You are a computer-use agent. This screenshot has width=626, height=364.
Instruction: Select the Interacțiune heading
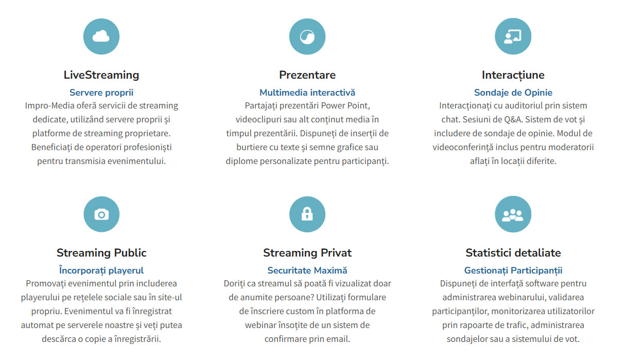[513, 75]
